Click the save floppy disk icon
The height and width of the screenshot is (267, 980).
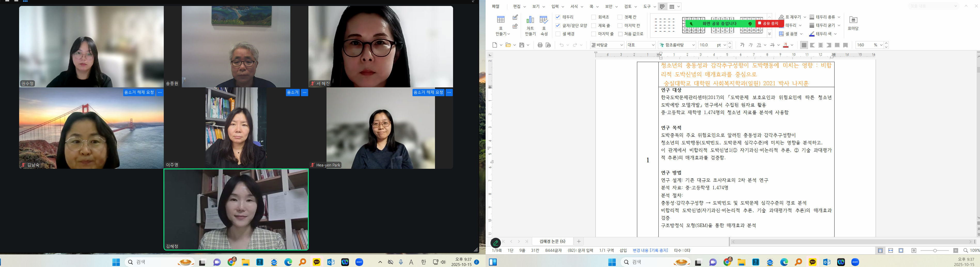tap(522, 45)
